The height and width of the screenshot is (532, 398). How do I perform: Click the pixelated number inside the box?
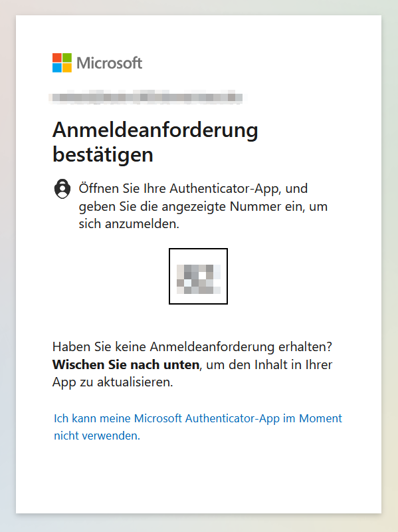[x=199, y=279]
